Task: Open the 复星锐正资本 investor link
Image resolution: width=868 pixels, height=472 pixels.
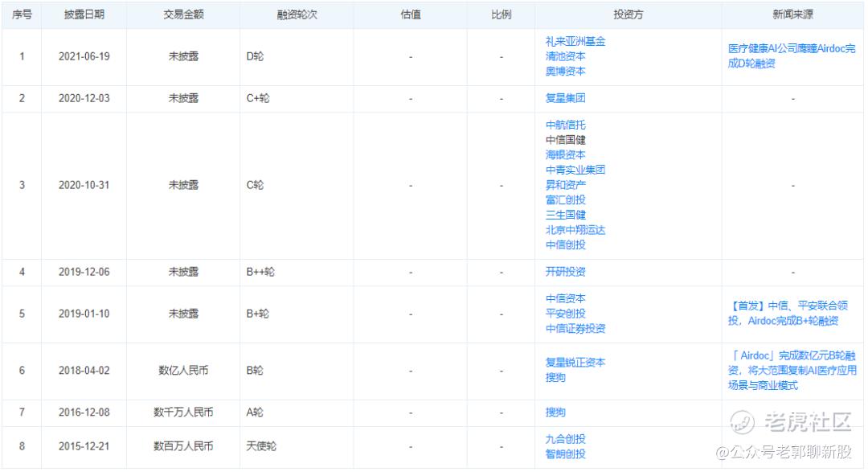Action: (575, 363)
